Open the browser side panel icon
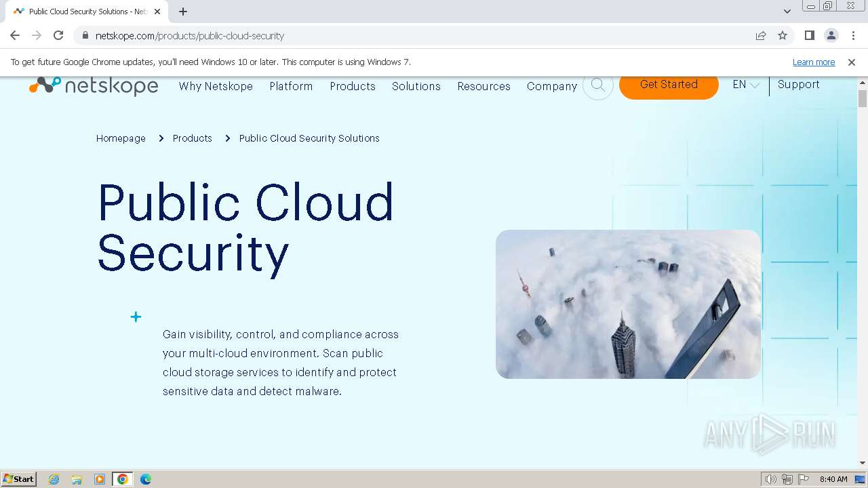868x488 pixels. point(809,35)
